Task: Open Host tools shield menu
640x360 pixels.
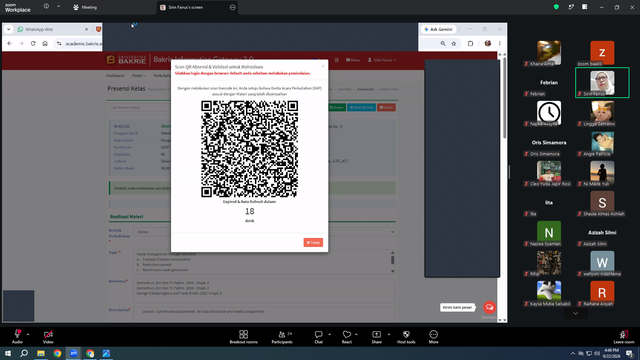Action: (406, 337)
